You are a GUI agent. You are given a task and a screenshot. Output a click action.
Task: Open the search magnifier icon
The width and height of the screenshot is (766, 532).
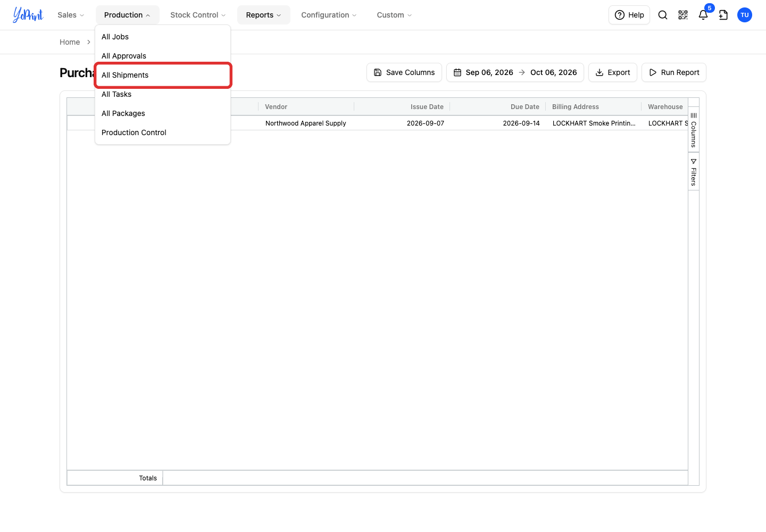pyautogui.click(x=663, y=15)
